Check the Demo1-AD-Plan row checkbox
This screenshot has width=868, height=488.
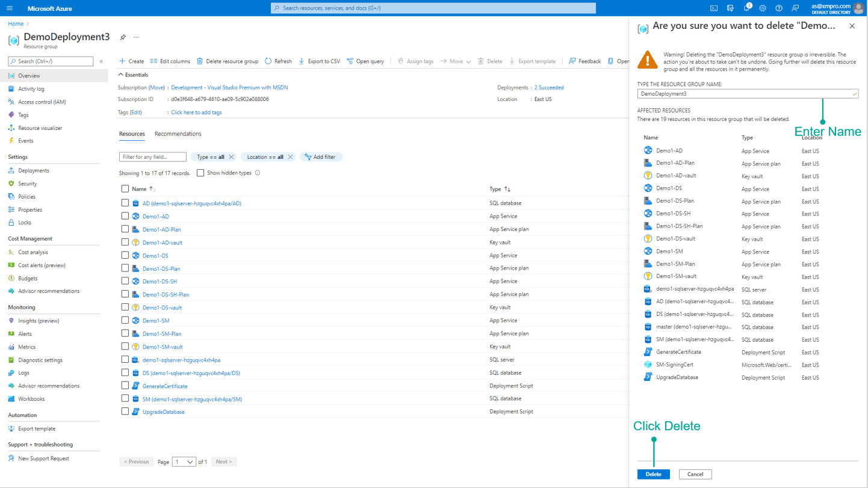[x=125, y=229]
